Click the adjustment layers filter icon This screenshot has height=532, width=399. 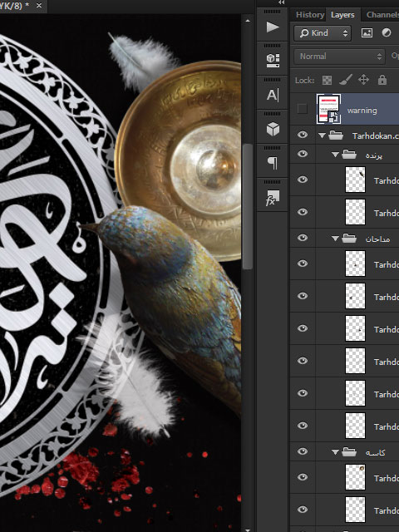(x=387, y=33)
